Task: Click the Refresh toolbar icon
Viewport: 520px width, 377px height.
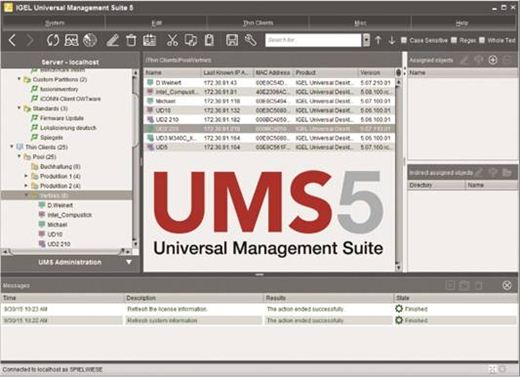Action: click(53, 40)
